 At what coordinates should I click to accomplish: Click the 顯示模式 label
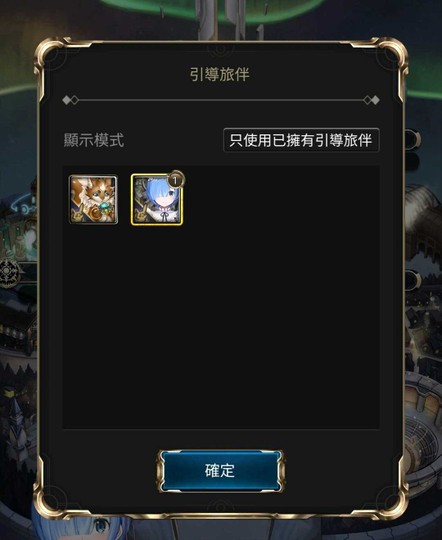[x=94, y=140]
